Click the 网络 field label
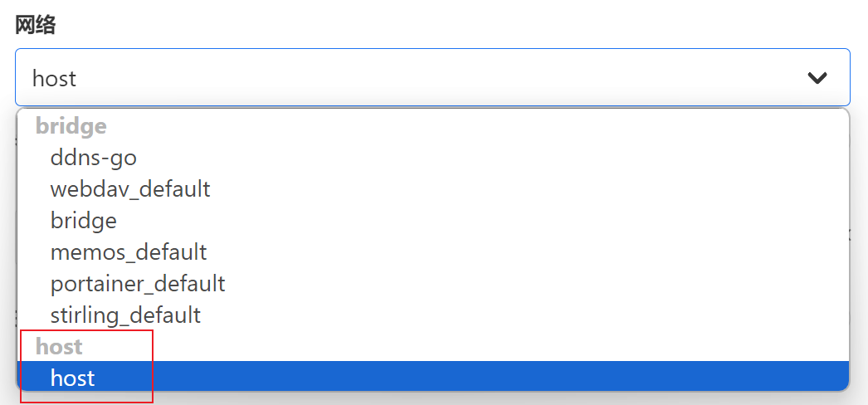Viewport: 868px width, 405px height. click(36, 25)
